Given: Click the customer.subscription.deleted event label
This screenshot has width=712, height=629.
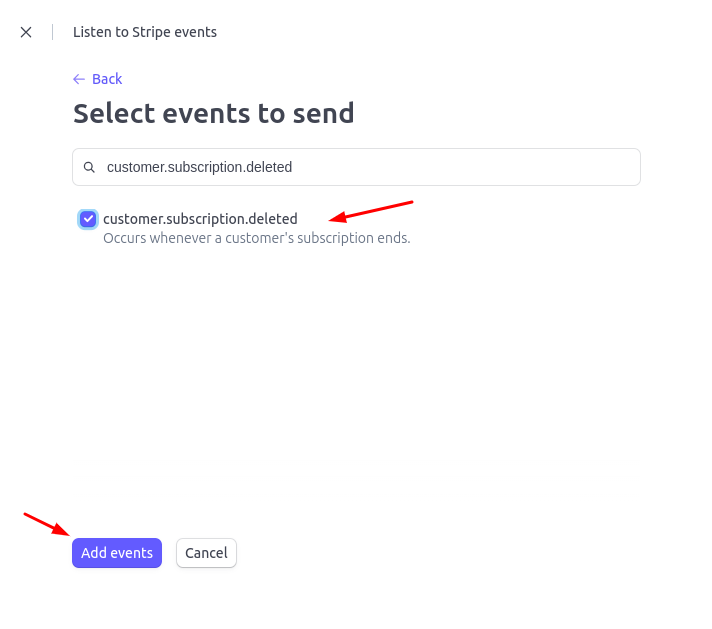Looking at the screenshot, I should pyautogui.click(x=200, y=219).
